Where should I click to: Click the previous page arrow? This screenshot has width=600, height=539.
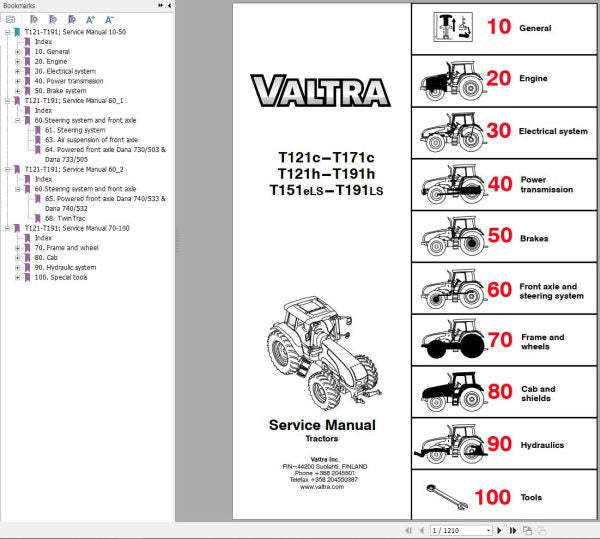click(420, 530)
